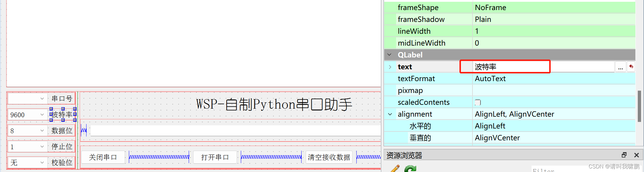Click the 资源浏览器 panel title
Image resolution: width=644 pixels, height=172 pixels.
[404, 155]
